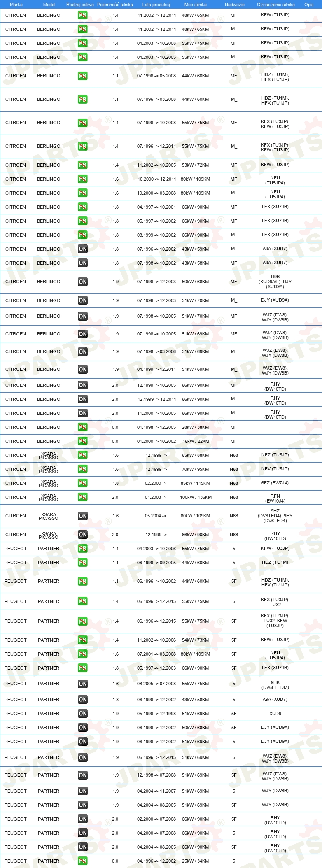Click PB fuel icon beside 53kW / 72KM

[83, 165]
